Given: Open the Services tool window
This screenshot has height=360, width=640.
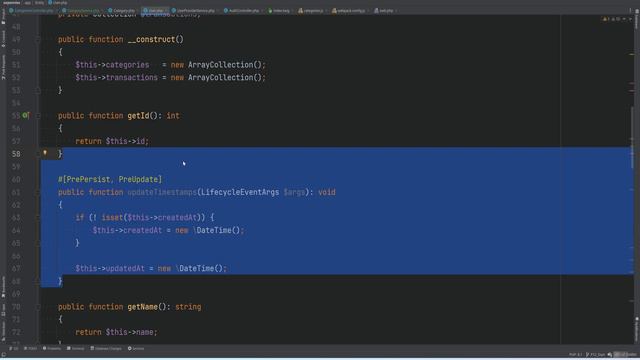Looking at the screenshot, I should point(136,349).
